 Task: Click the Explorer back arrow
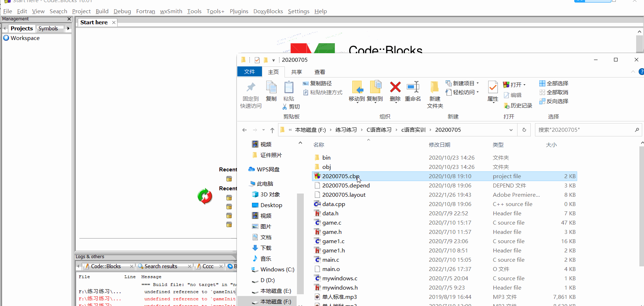(244, 130)
